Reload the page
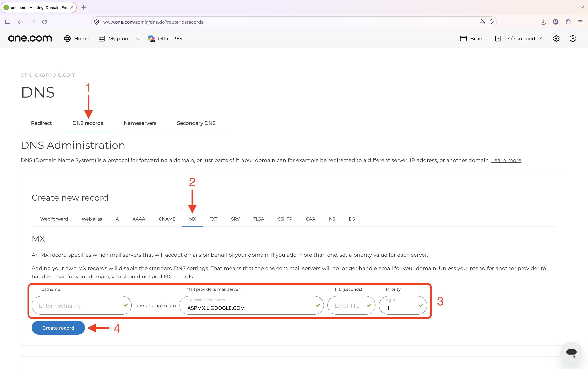The image size is (588, 369). pos(44,22)
